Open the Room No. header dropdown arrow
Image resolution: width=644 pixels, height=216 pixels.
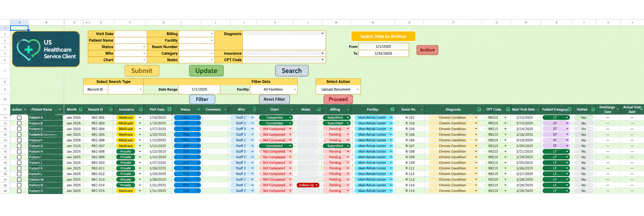coord(422,110)
